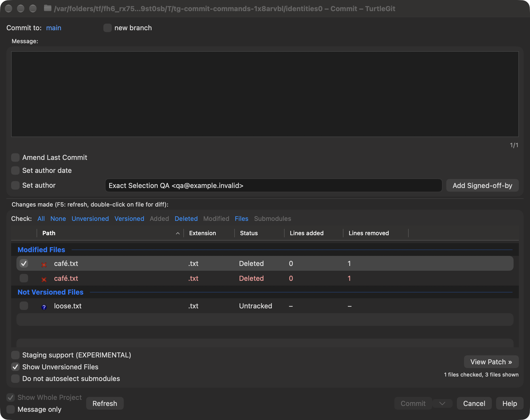Enable Staging support (EXPERIMENTAL)
This screenshot has height=420, width=530.
coord(15,355)
